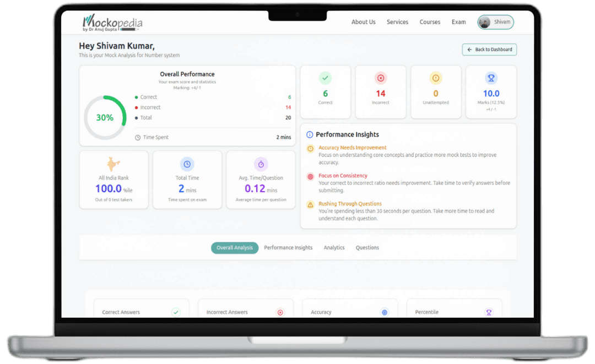This screenshot has height=364, width=595.
Task: Open the Courses menu
Action: click(430, 22)
